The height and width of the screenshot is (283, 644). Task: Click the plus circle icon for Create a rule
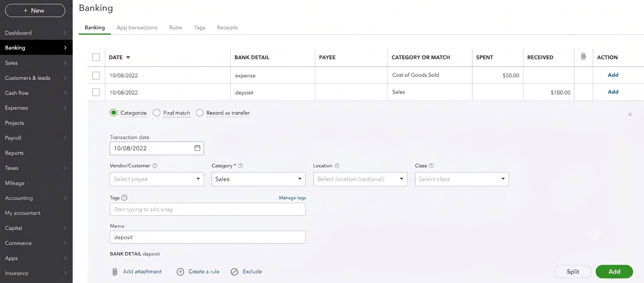tap(180, 272)
